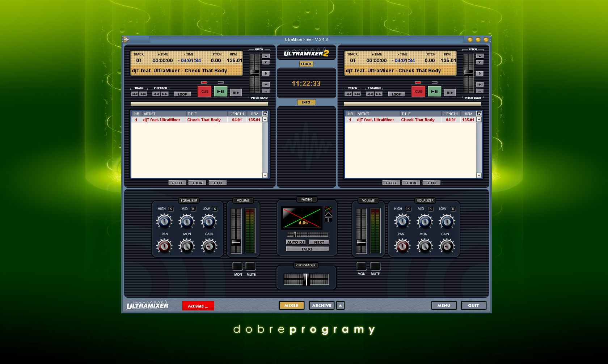This screenshot has height=364, width=608.
Task: Open left playlist column options icon
Action: pyautogui.click(x=265, y=113)
